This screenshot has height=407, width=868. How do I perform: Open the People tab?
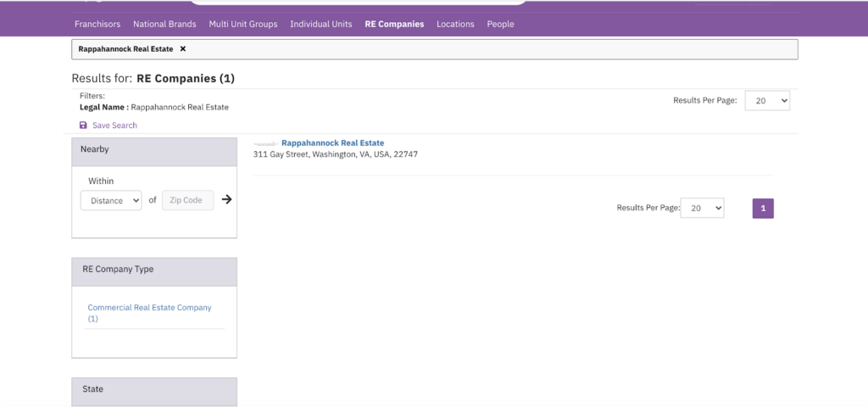500,25
